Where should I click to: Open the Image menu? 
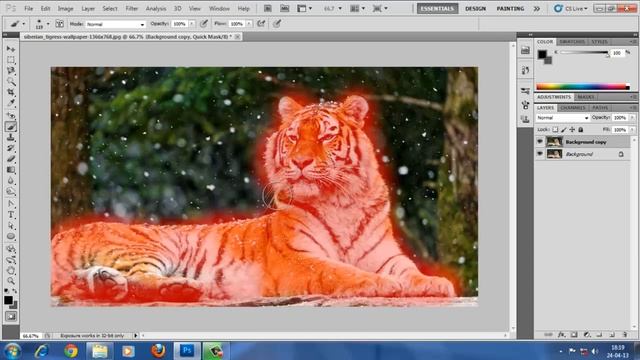pyautogui.click(x=65, y=8)
